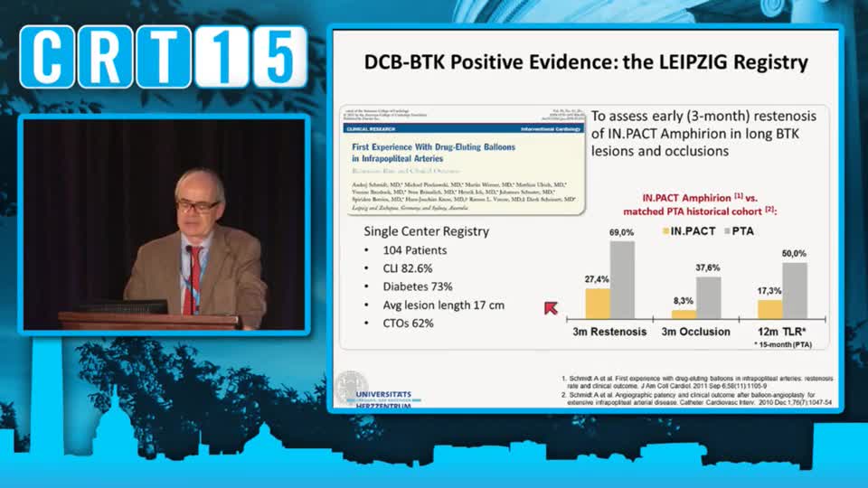This screenshot has height=488, width=868.
Task: Click the letter C tile in CRT15 logo
Action: pyautogui.click(x=47, y=57)
